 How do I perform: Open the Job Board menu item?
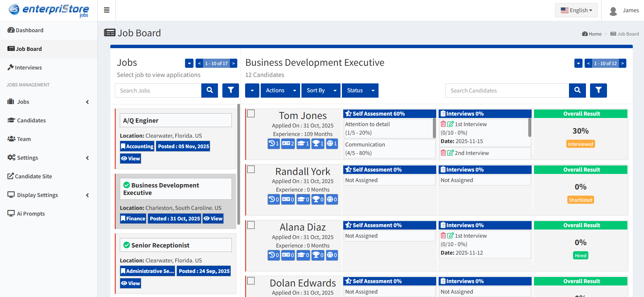click(x=49, y=49)
